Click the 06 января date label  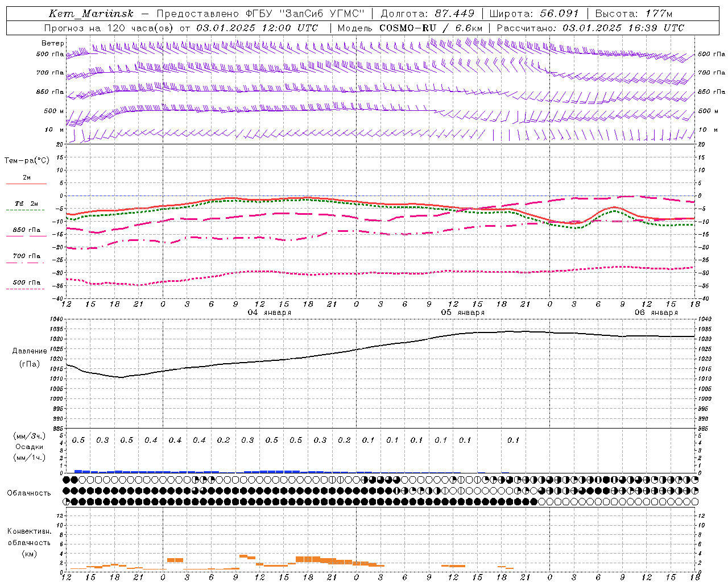(656, 313)
